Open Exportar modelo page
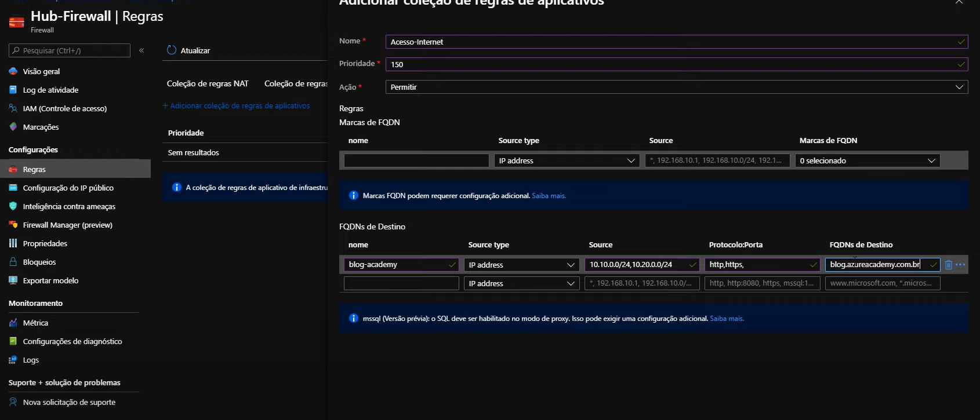 click(x=50, y=280)
